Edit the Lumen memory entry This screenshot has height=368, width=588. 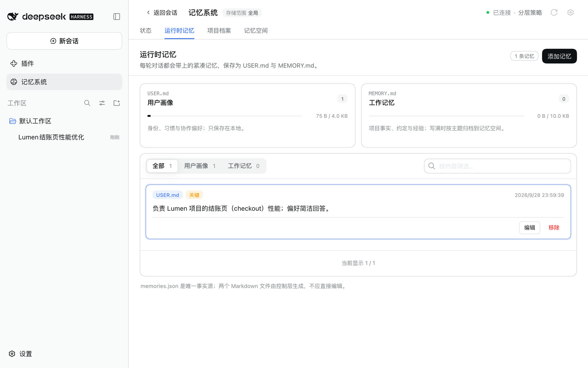click(x=530, y=228)
